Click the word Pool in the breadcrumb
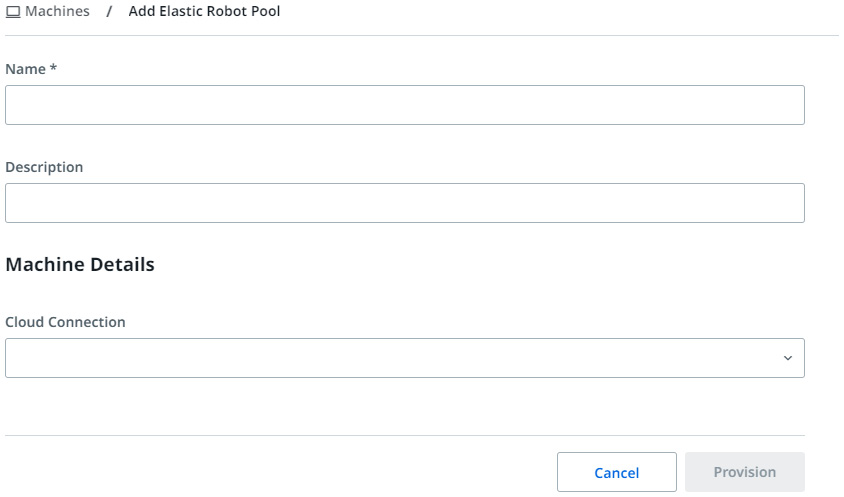The width and height of the screenshot is (844, 497). [266, 11]
